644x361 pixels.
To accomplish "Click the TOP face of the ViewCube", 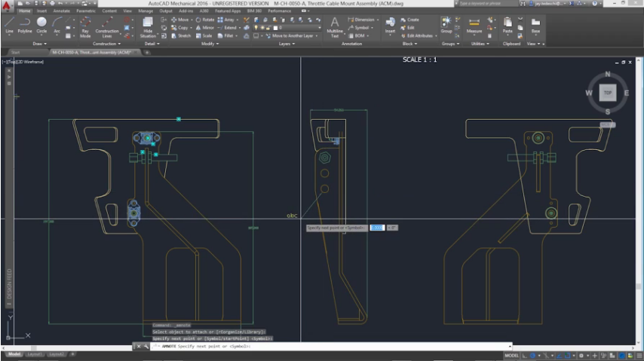I will pyautogui.click(x=607, y=93).
